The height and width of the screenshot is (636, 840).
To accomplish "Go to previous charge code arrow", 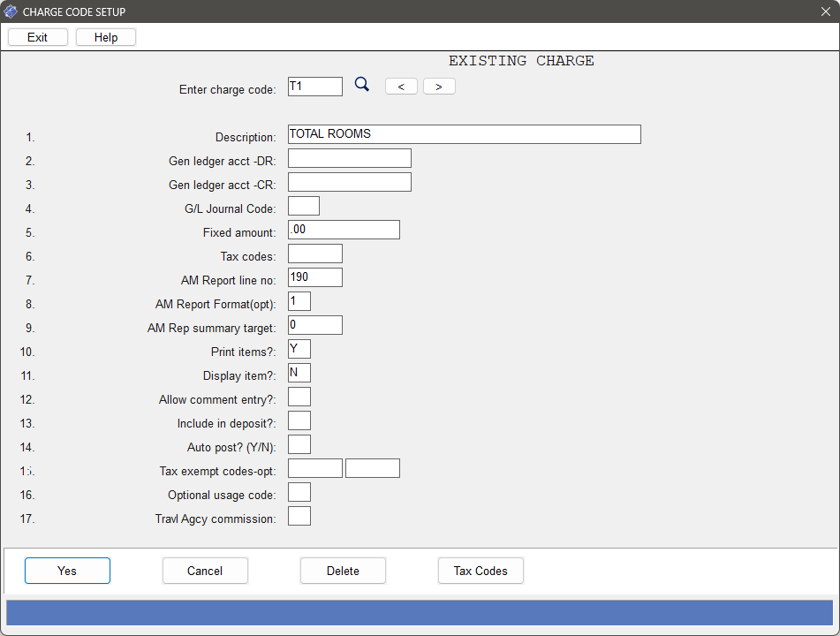I will (x=401, y=87).
